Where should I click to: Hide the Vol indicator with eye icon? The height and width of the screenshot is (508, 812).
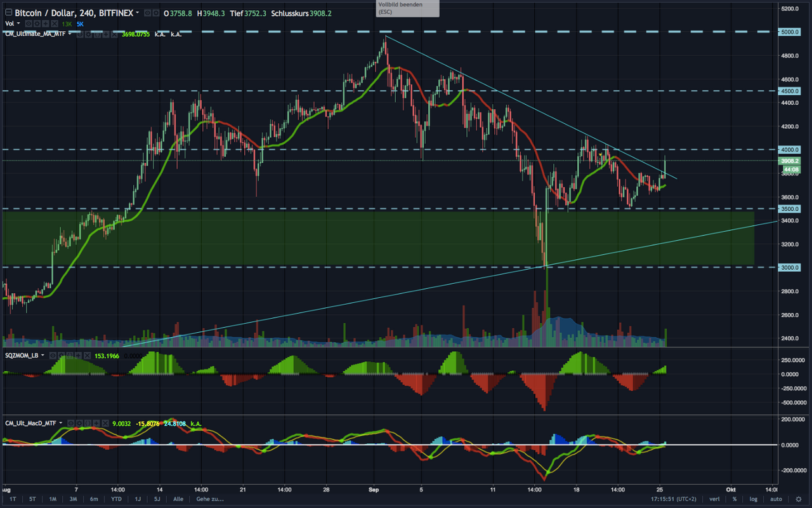29,23
